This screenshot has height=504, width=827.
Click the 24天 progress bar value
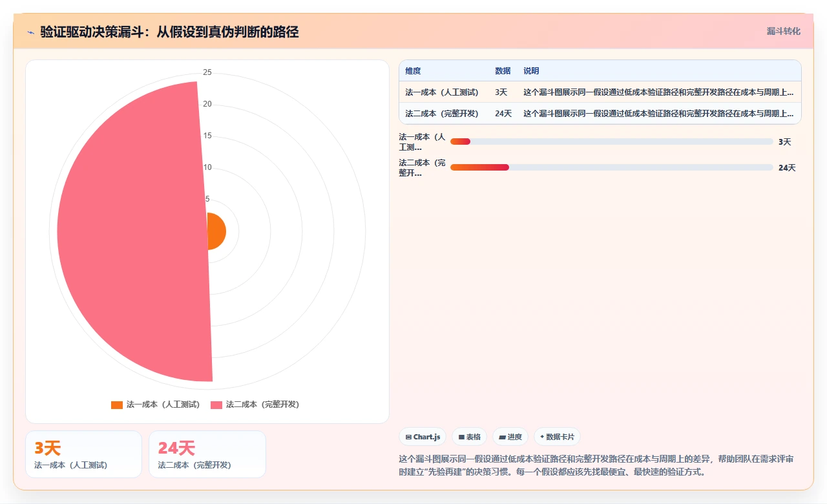[x=787, y=167]
